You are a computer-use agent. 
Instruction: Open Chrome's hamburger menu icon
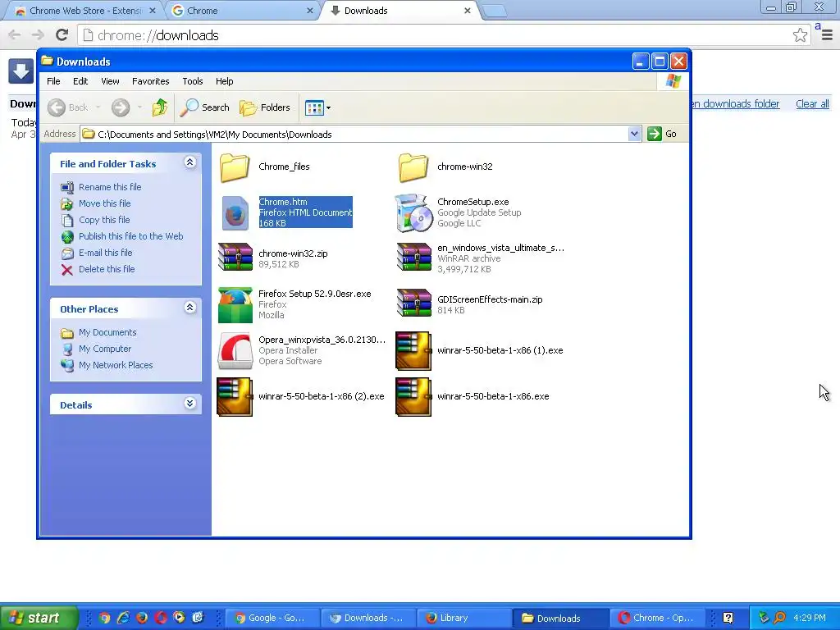[827, 35]
